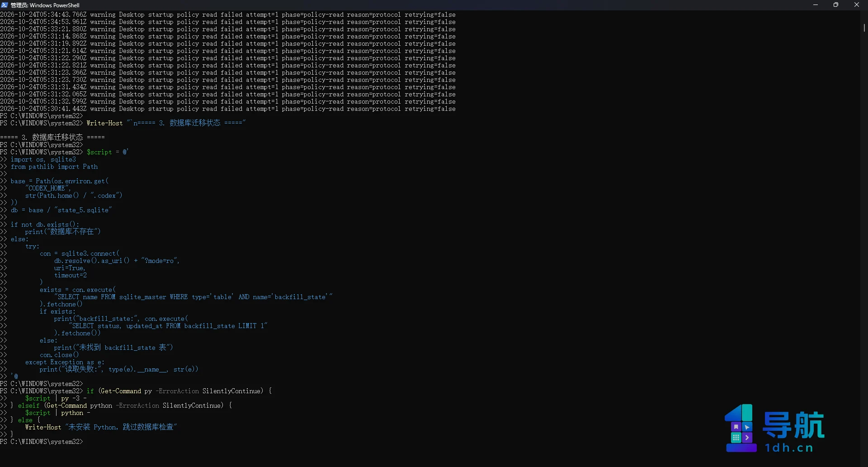Click the print("数据库不存在") line
868x467 pixels.
pyautogui.click(x=63, y=232)
